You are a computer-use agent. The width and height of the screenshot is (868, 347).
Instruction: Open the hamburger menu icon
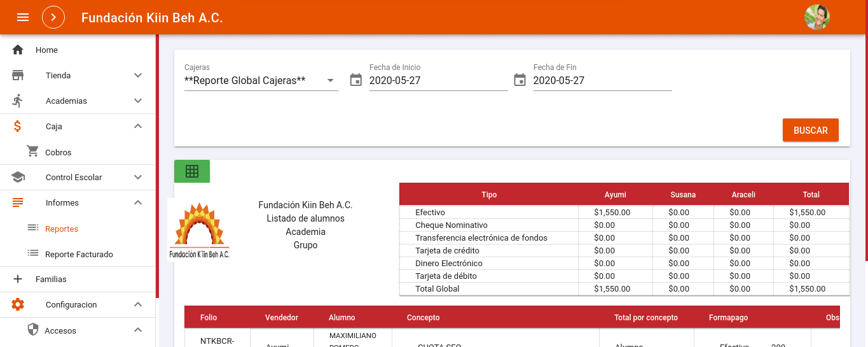(23, 17)
